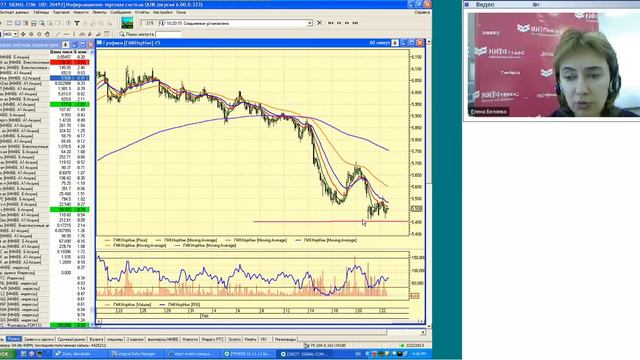Open the Настройки menu
Screen dimensions: 640x360
(x=163, y=12)
